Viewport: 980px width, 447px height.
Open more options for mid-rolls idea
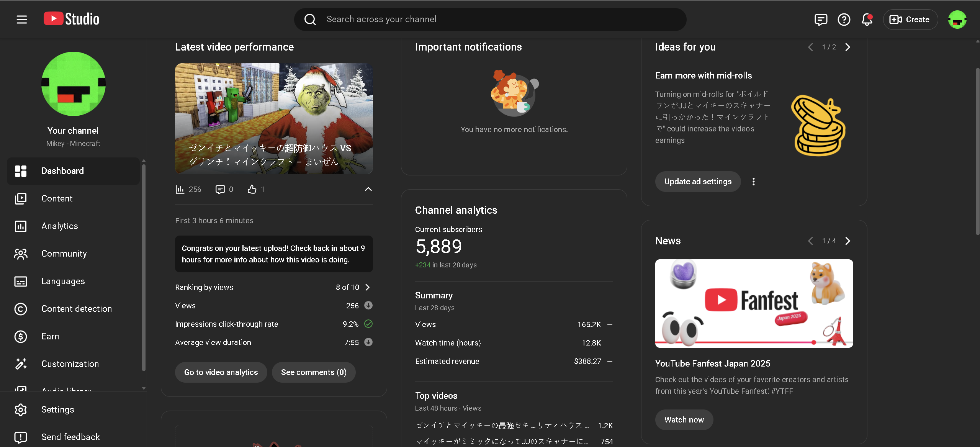coord(753,182)
